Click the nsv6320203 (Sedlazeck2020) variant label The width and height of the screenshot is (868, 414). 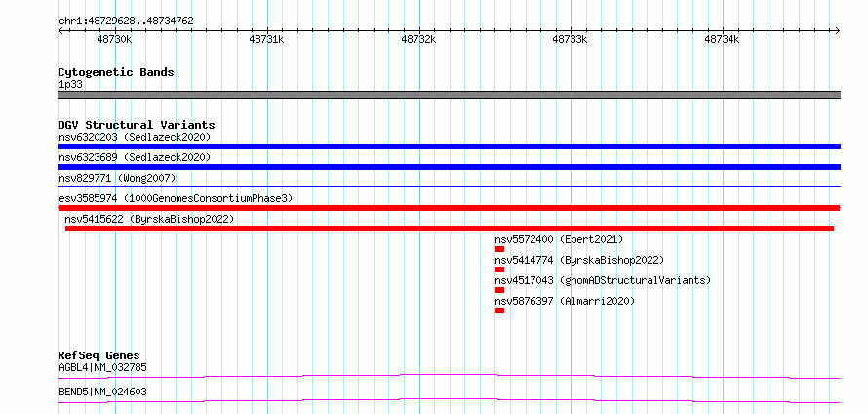point(135,137)
